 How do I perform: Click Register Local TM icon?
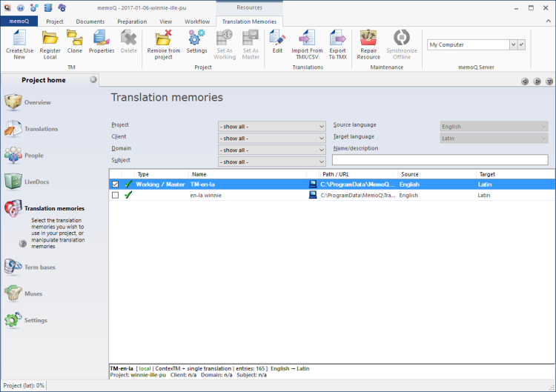pyautogui.click(x=50, y=44)
